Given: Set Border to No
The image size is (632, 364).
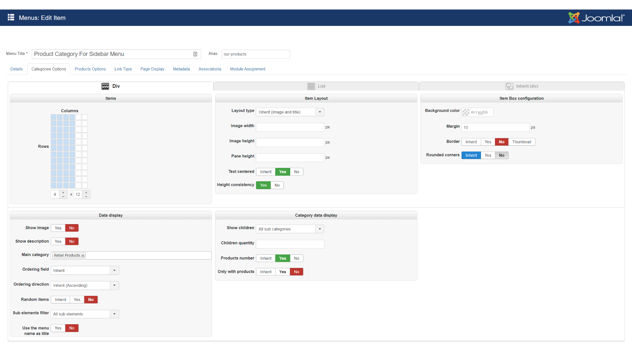Looking at the screenshot, I should [502, 142].
